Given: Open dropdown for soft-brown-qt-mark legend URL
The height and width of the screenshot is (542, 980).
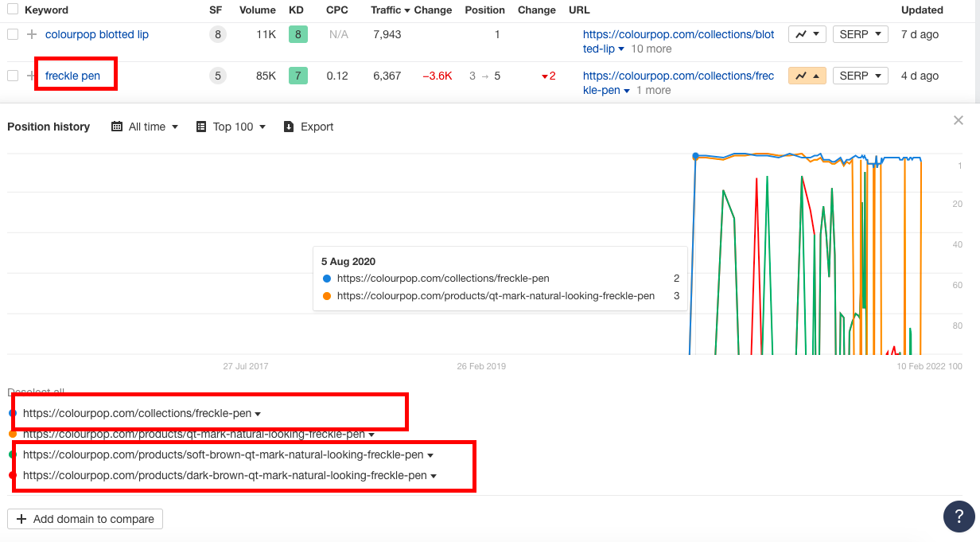Looking at the screenshot, I should [x=430, y=455].
